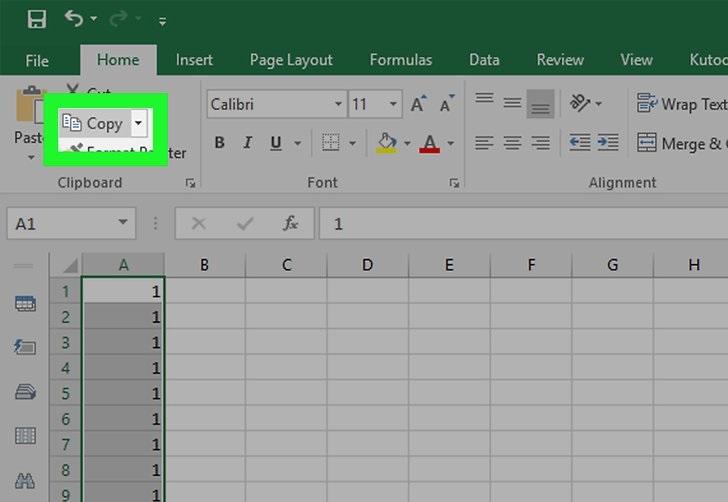Click Enter checkmark in formula bar
728x502 pixels.
(244, 224)
